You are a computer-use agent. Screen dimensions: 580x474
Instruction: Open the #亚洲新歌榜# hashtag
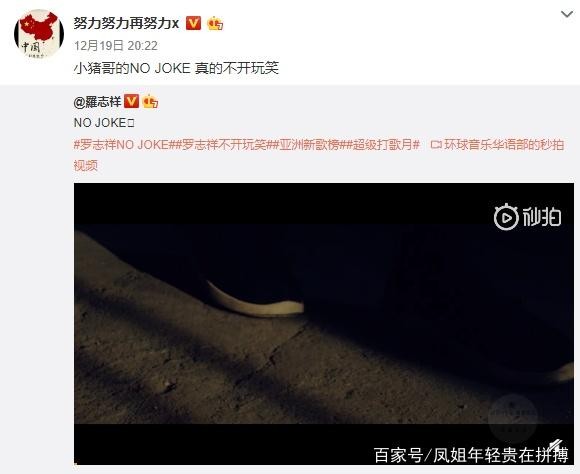coord(310,144)
